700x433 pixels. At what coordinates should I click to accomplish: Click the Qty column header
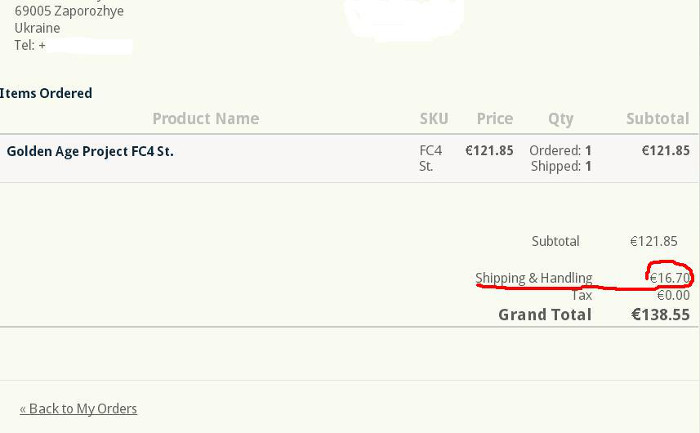pyautogui.click(x=561, y=118)
